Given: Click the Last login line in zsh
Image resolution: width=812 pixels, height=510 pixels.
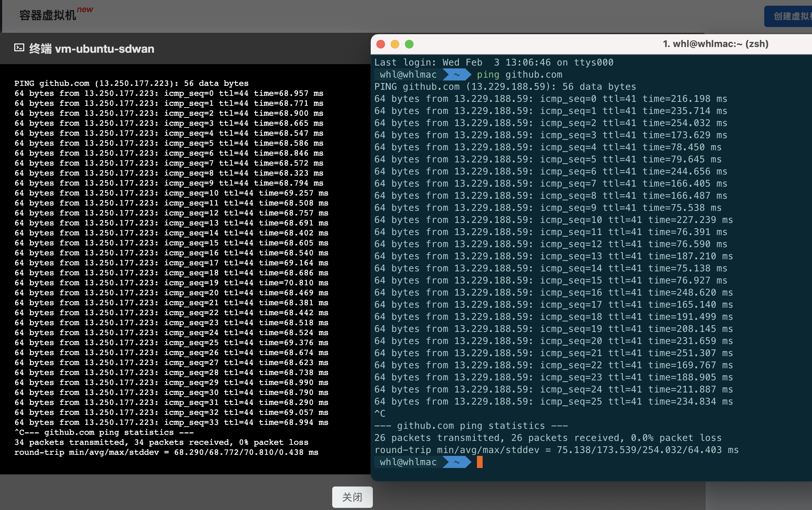Looking at the screenshot, I should point(494,63).
